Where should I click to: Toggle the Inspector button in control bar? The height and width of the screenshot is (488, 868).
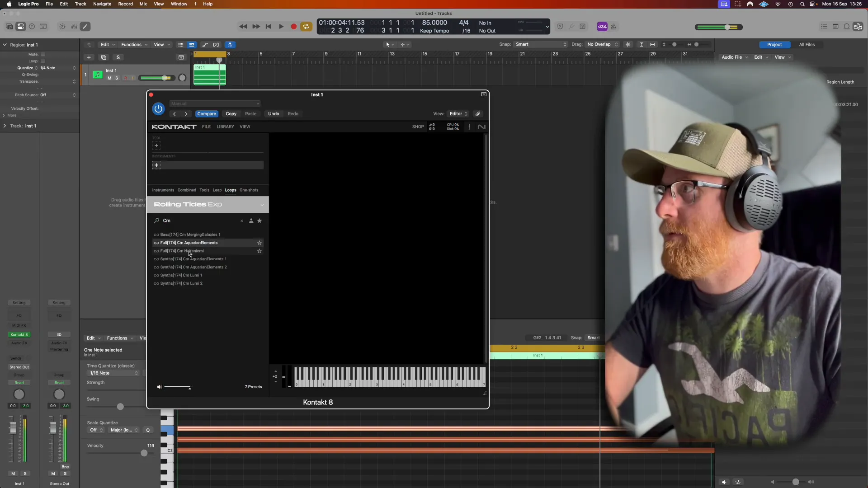tap(21, 27)
